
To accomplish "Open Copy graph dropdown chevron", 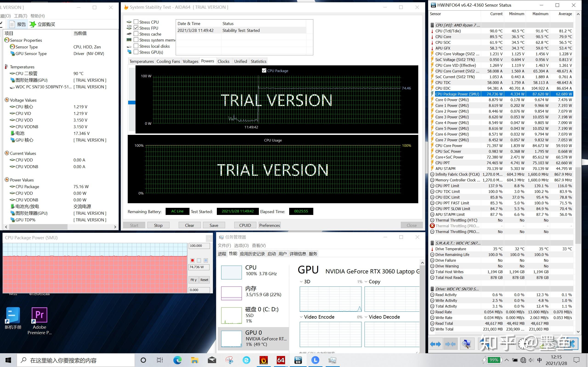I will tap(366, 282).
